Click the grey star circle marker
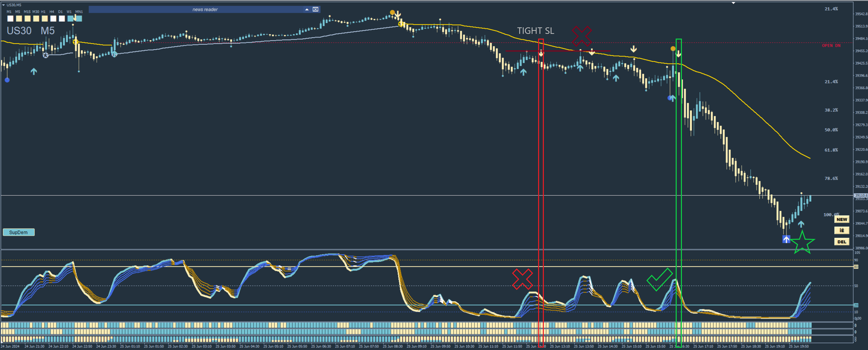This screenshot has height=350, width=868. tap(46, 55)
